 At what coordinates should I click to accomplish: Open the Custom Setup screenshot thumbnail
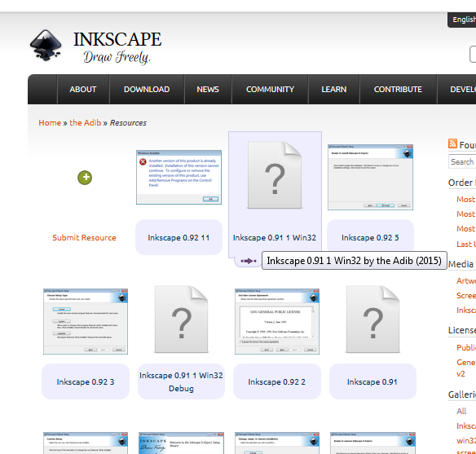86,443
